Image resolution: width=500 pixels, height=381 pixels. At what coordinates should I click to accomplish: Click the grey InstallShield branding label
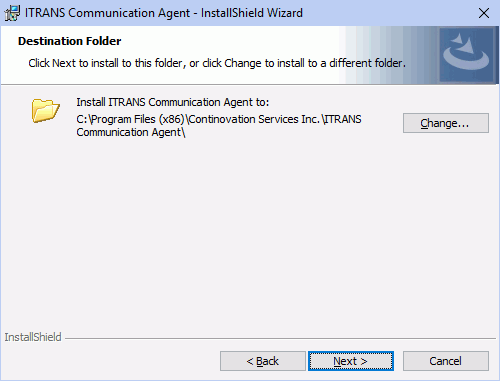33,337
